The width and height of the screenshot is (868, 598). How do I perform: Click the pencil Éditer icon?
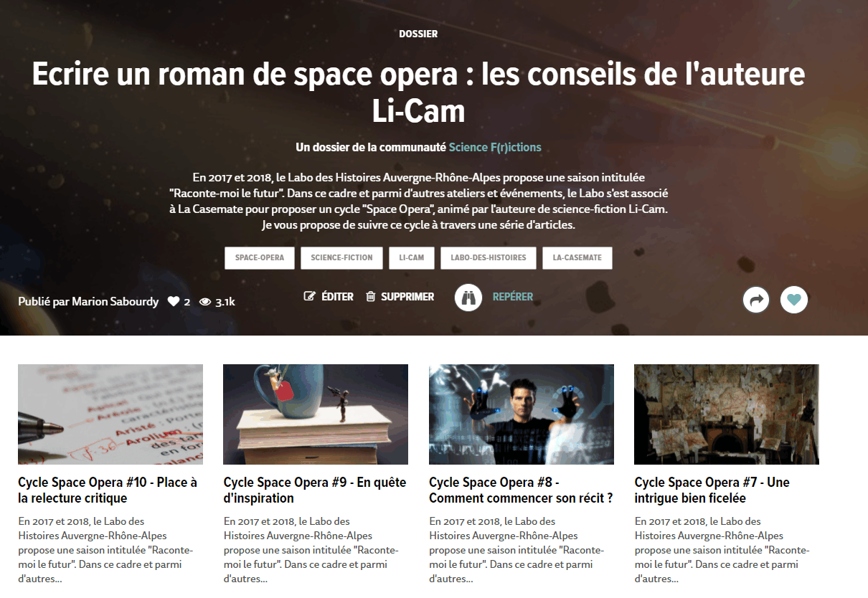[310, 296]
